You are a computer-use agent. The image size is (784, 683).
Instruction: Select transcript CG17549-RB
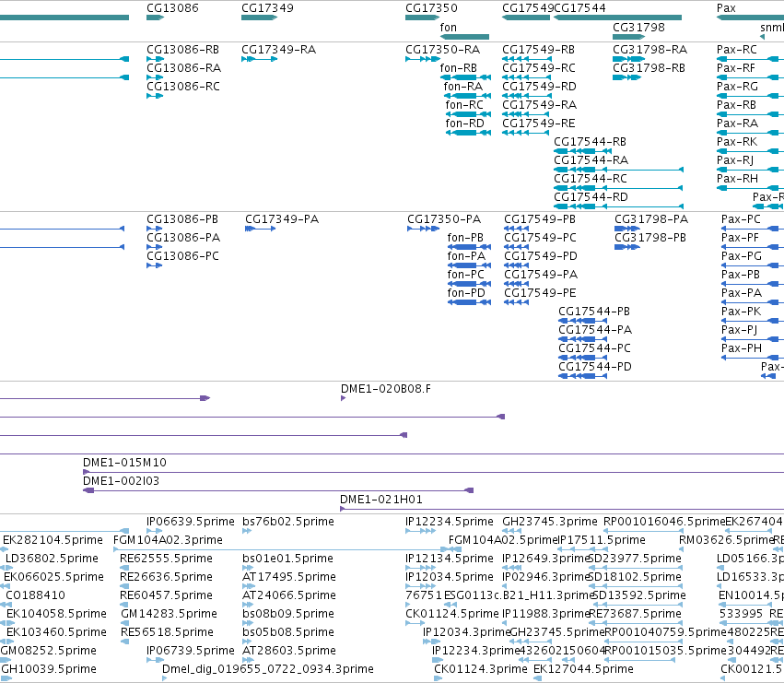click(539, 50)
